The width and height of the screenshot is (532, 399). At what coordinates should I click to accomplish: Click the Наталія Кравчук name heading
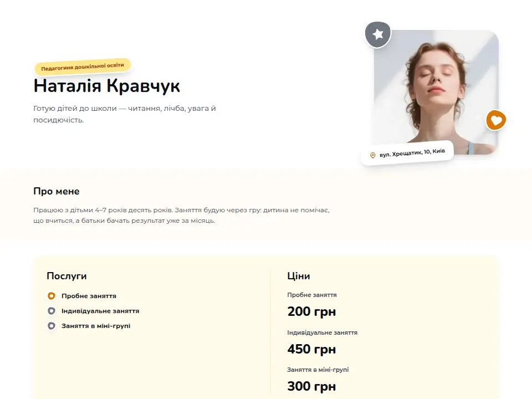[x=106, y=85]
